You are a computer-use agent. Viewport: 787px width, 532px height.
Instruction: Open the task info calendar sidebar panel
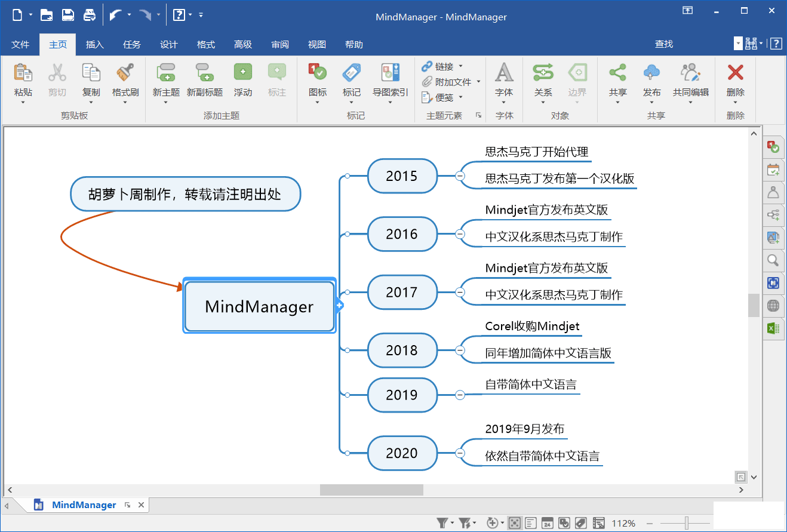point(773,170)
